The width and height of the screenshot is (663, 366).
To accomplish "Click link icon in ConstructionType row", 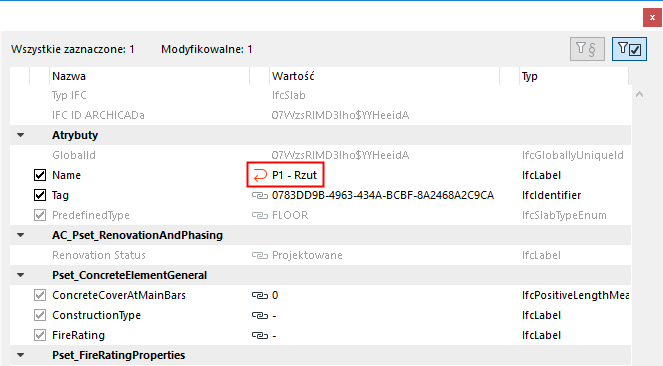I will [x=260, y=315].
